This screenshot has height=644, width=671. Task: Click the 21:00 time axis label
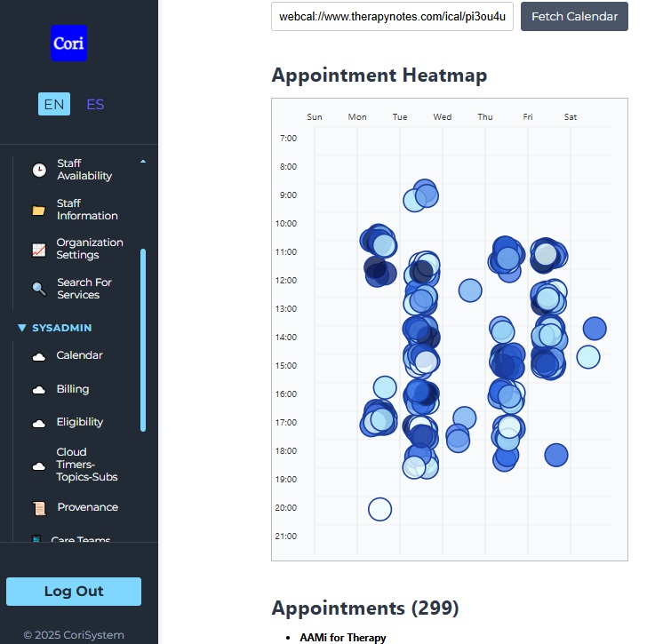(x=286, y=537)
